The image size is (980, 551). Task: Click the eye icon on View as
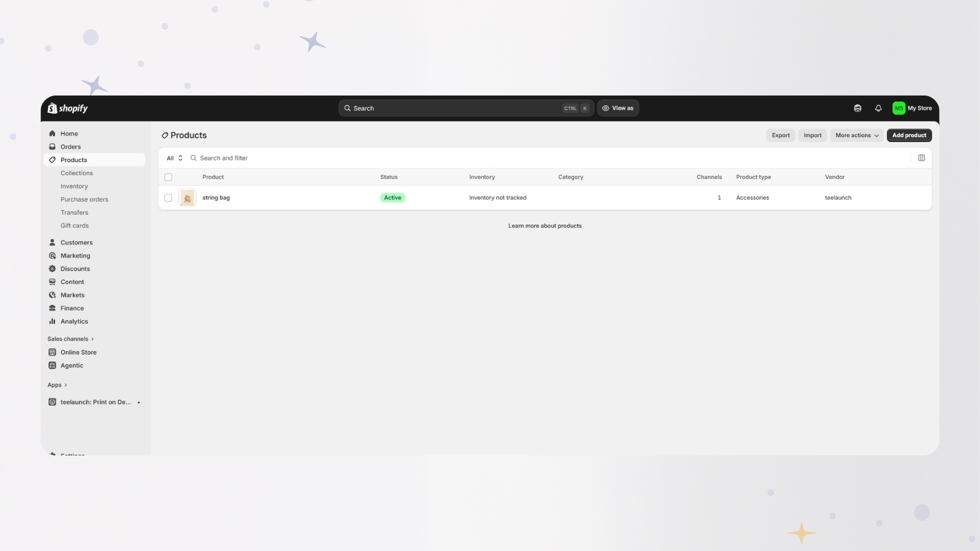pos(606,108)
